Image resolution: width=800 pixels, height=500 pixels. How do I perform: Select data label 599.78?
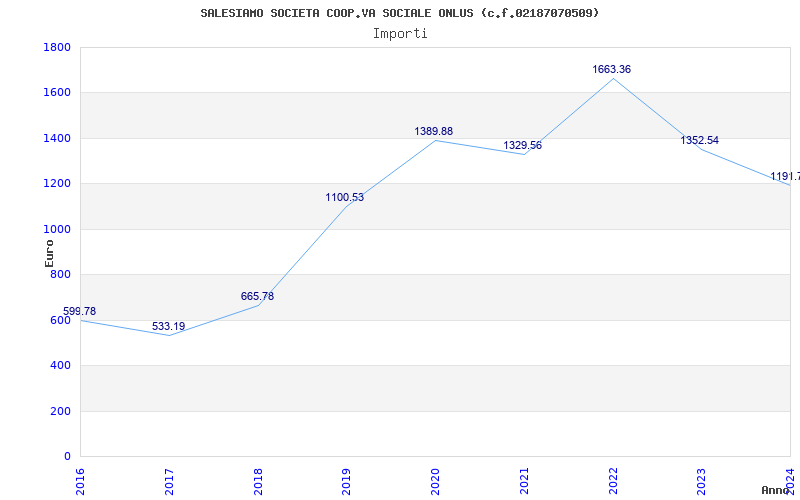coord(80,312)
